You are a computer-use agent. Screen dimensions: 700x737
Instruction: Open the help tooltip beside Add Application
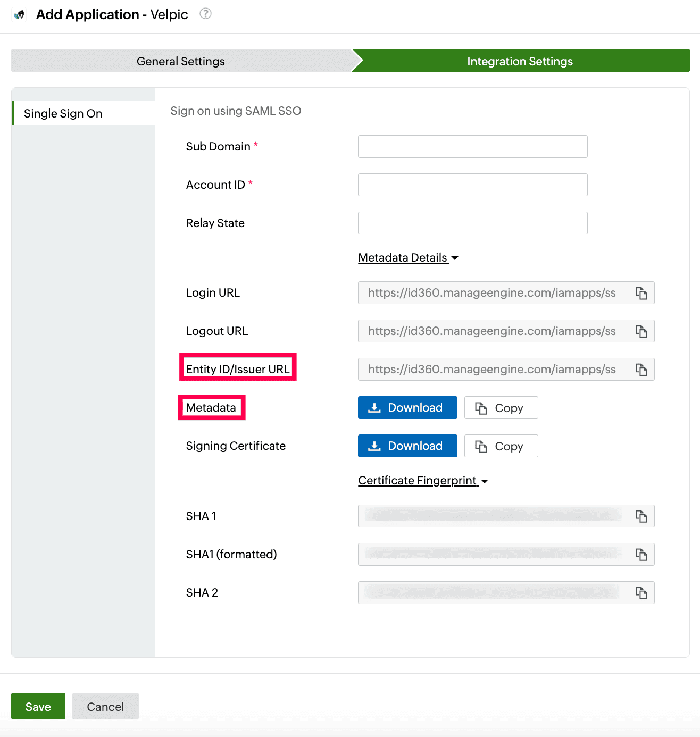pos(205,14)
